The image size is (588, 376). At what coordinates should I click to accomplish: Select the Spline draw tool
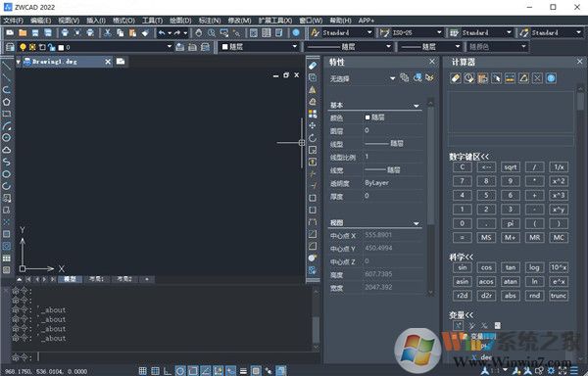[7, 162]
